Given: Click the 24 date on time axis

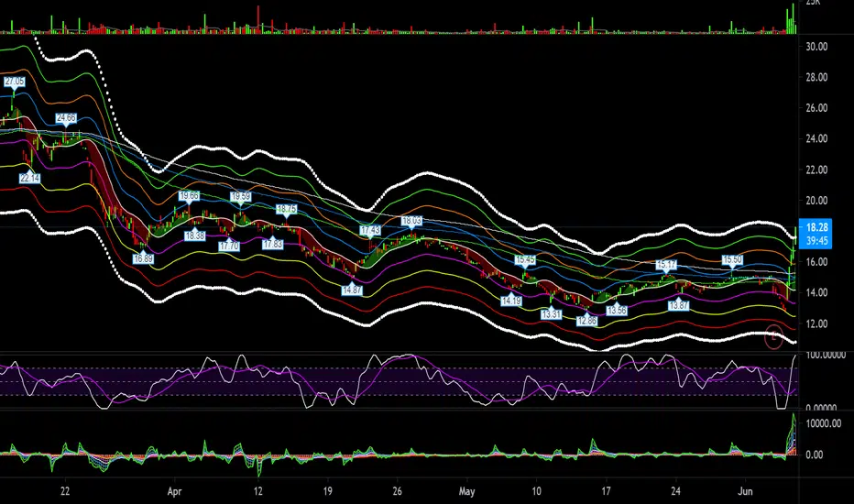Looking at the screenshot, I should point(675,491).
